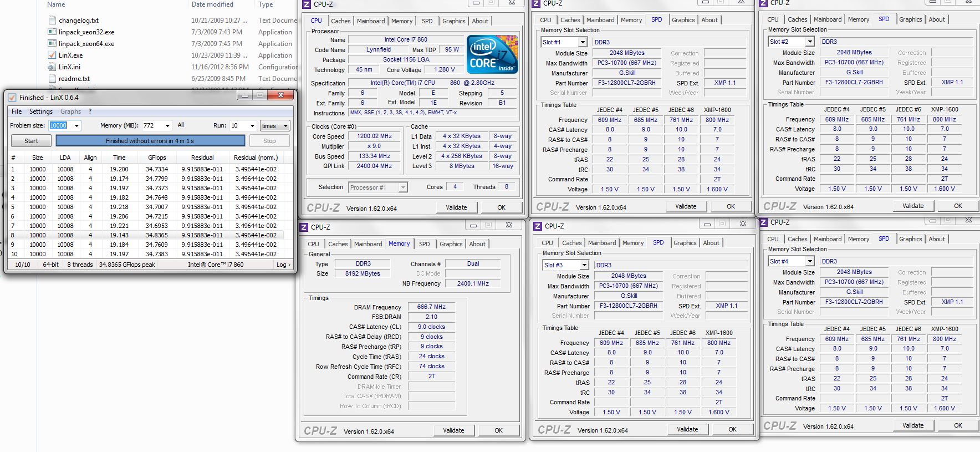The image size is (980, 452).
Task: Open the Graphs menu in LinX
Action: 70,111
